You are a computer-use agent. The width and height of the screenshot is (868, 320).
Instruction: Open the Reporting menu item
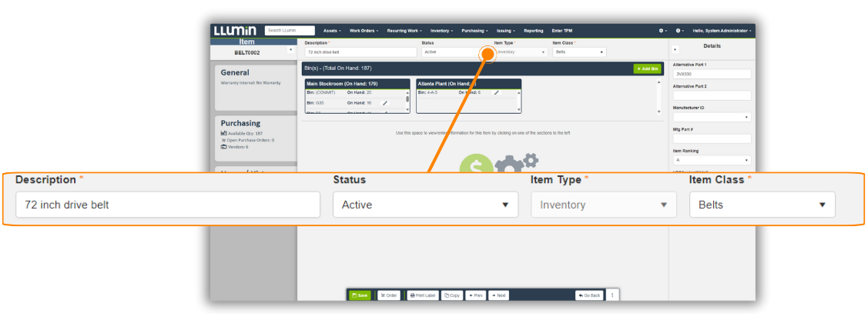533,31
